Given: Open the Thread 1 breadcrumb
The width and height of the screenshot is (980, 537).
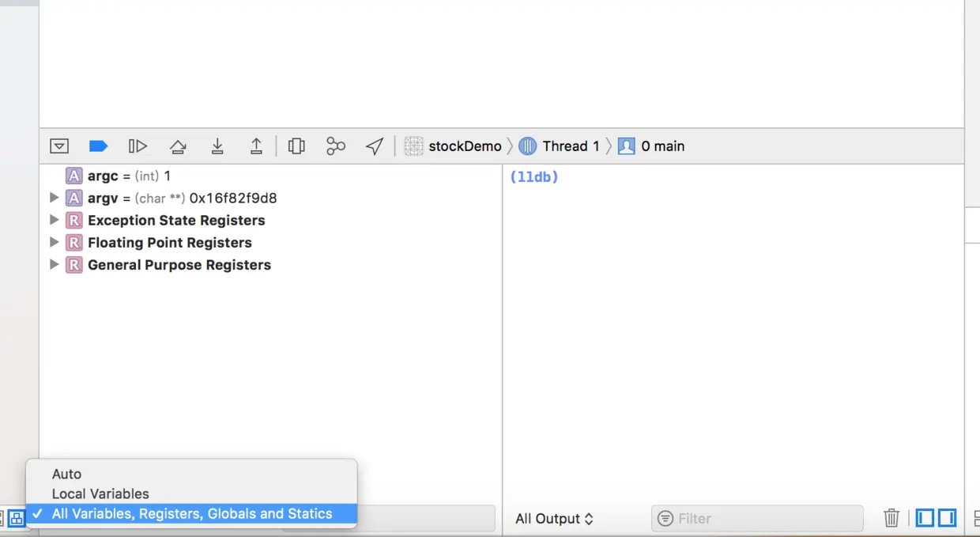Looking at the screenshot, I should [x=560, y=146].
